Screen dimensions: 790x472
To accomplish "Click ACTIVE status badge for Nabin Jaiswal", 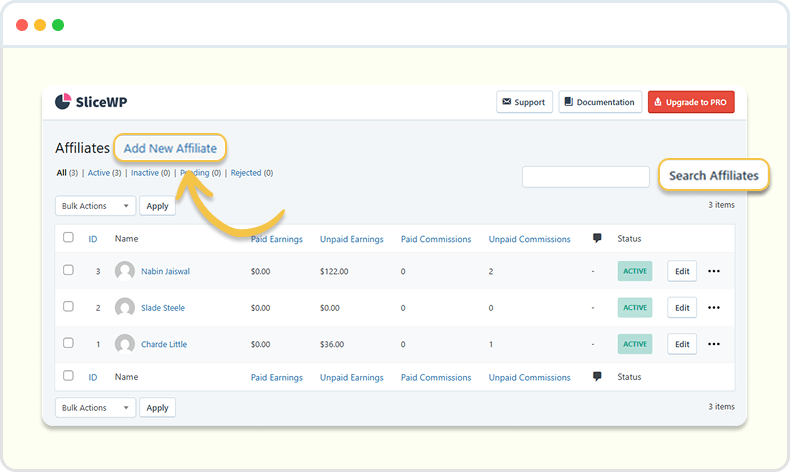I will tap(635, 271).
